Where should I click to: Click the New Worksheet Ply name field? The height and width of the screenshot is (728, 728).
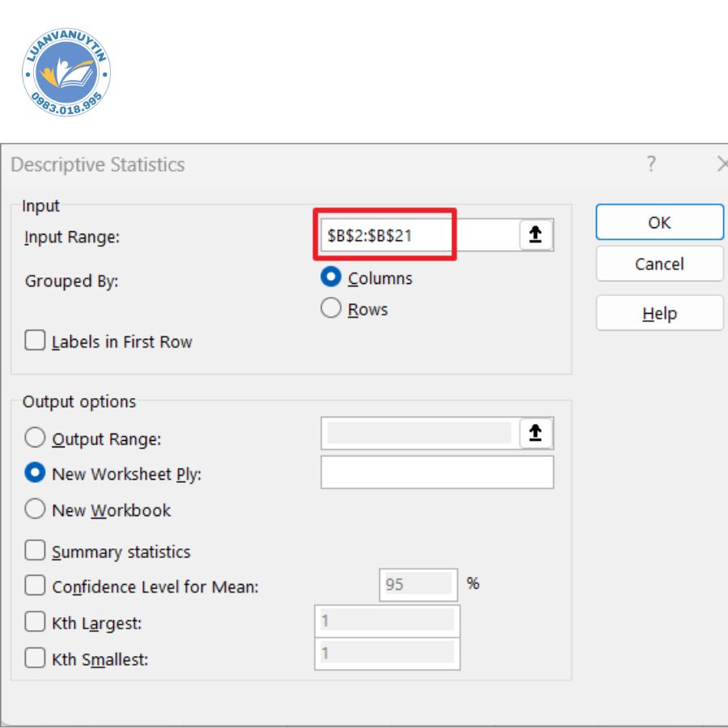[x=437, y=472]
